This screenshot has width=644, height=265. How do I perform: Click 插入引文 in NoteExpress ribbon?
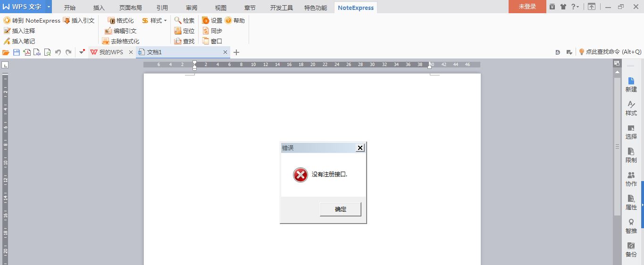click(79, 21)
